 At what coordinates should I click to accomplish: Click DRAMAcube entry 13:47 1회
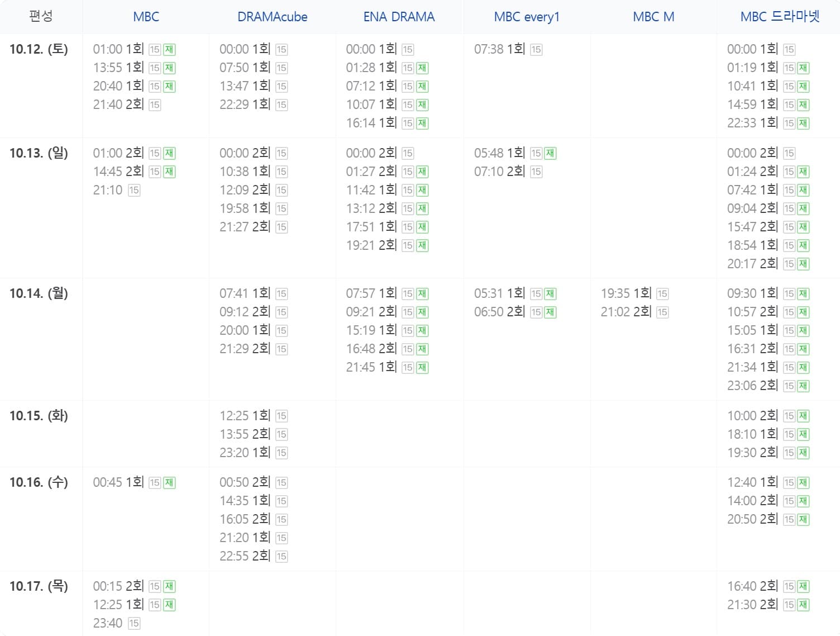[x=245, y=86]
